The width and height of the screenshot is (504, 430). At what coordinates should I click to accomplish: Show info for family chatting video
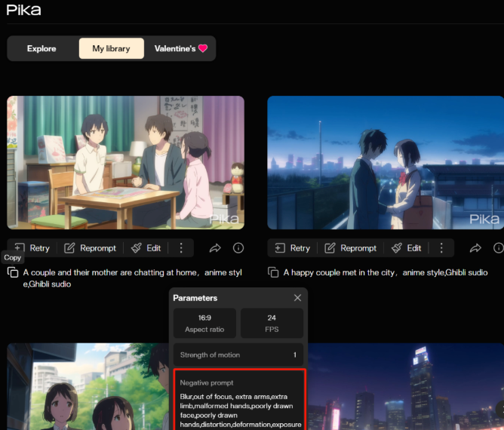coord(238,247)
